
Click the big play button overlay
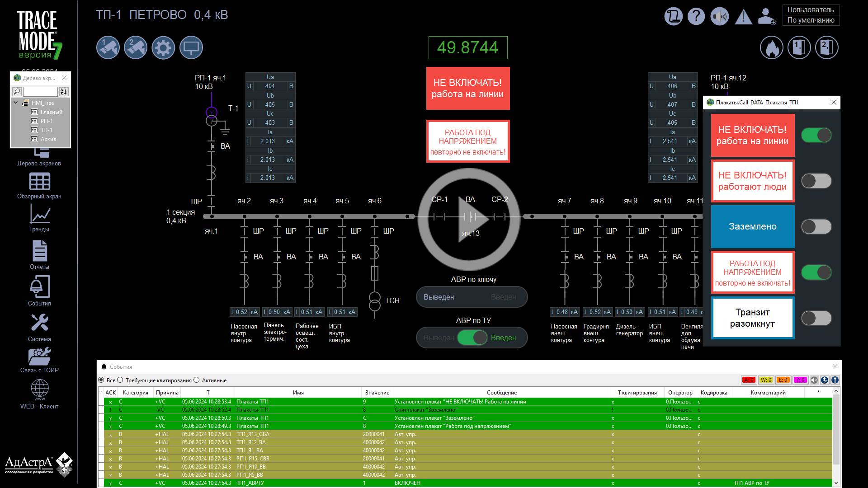coord(469,219)
